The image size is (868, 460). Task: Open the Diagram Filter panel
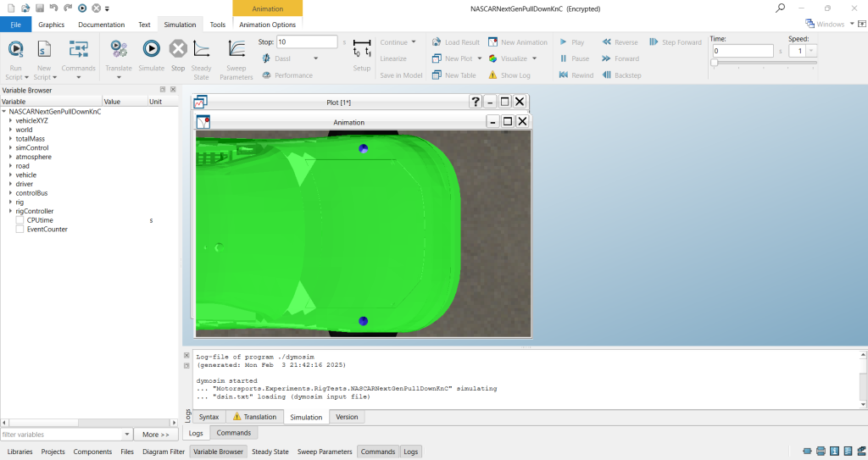click(164, 452)
